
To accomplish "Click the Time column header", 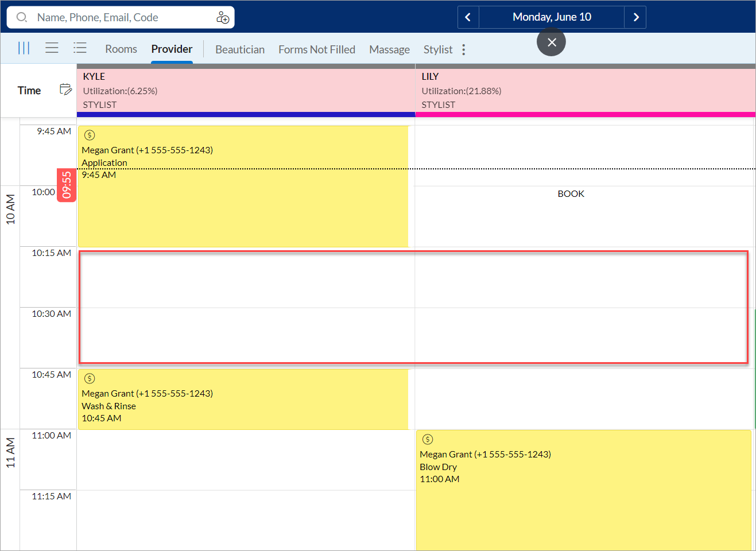I will click(x=29, y=90).
